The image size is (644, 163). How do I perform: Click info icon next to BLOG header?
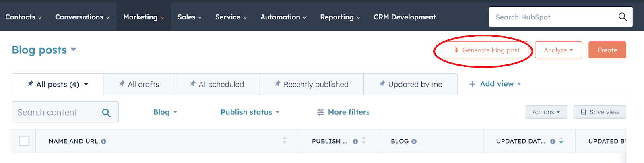[x=414, y=141]
